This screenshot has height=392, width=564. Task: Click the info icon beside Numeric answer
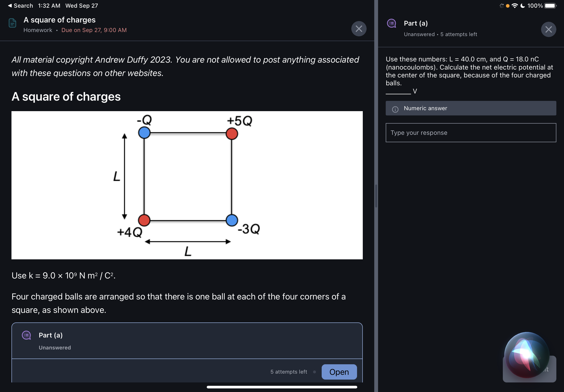395,109
